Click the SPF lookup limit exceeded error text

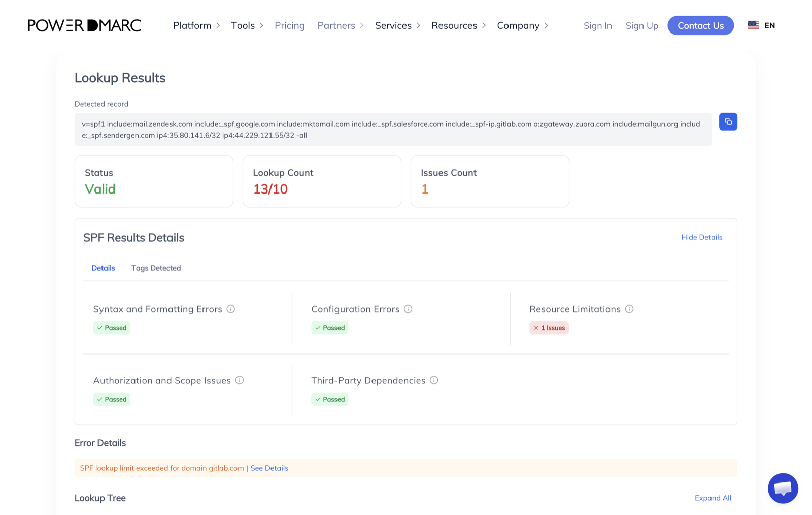162,468
